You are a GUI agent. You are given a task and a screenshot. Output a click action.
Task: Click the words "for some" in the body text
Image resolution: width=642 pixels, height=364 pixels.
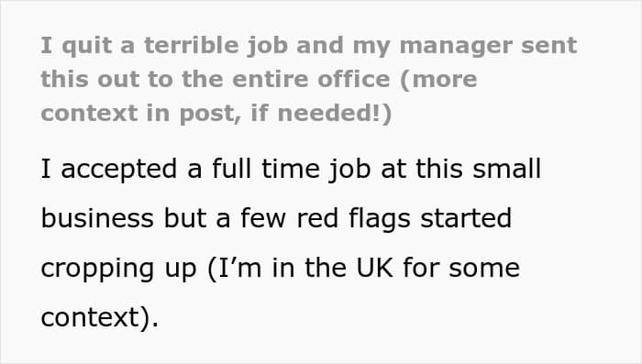point(461,268)
